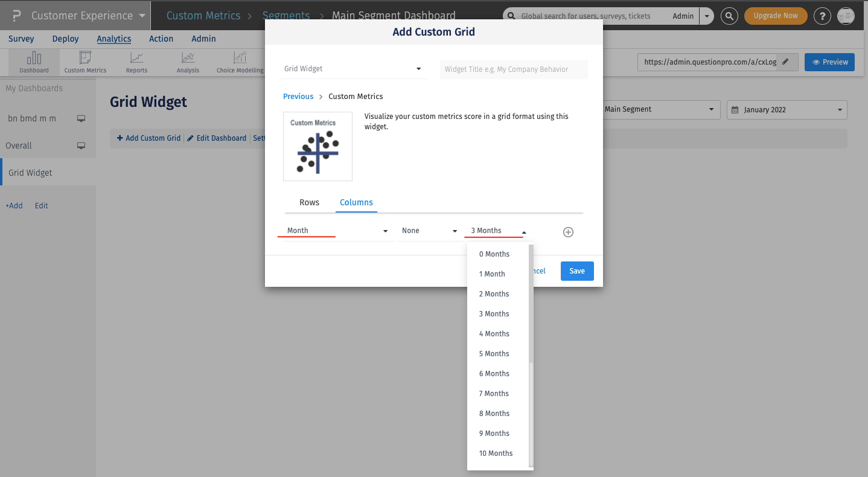The height and width of the screenshot is (477, 868).
Task: Open the Dashboard view icon
Action: [x=34, y=60]
